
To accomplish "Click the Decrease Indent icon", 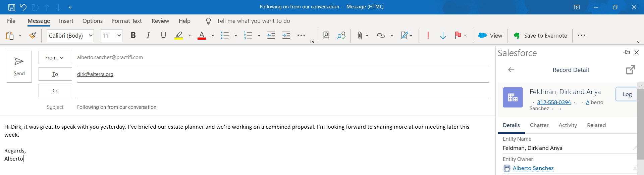I will [x=271, y=36].
